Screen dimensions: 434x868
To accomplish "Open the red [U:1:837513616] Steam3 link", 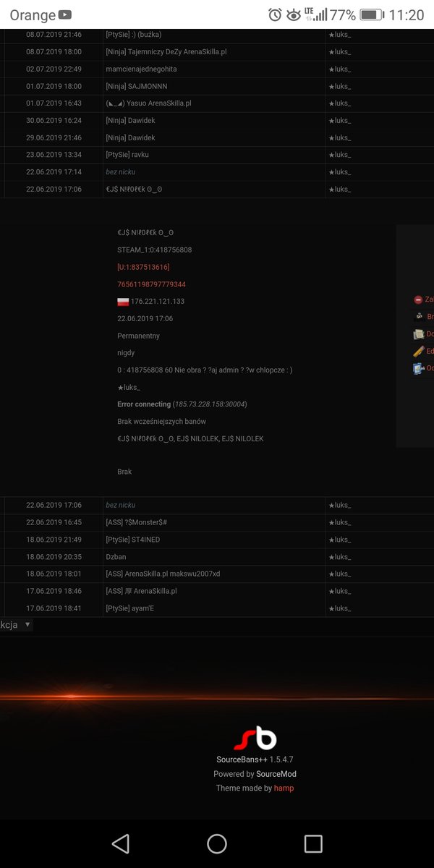I will (143, 267).
